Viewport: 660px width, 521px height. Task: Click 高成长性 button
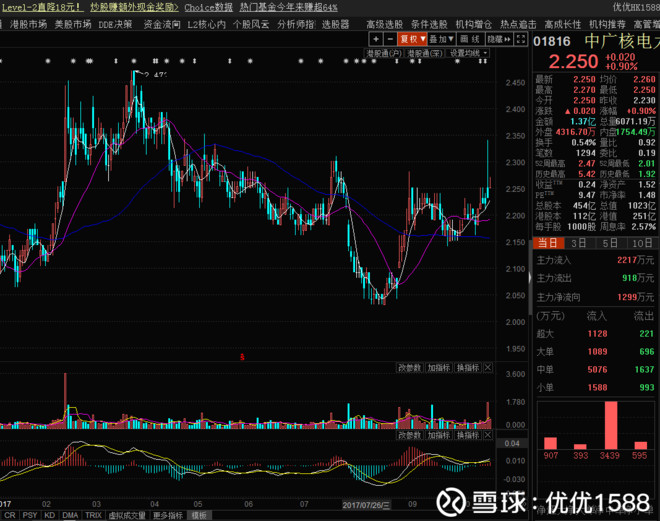click(x=563, y=24)
